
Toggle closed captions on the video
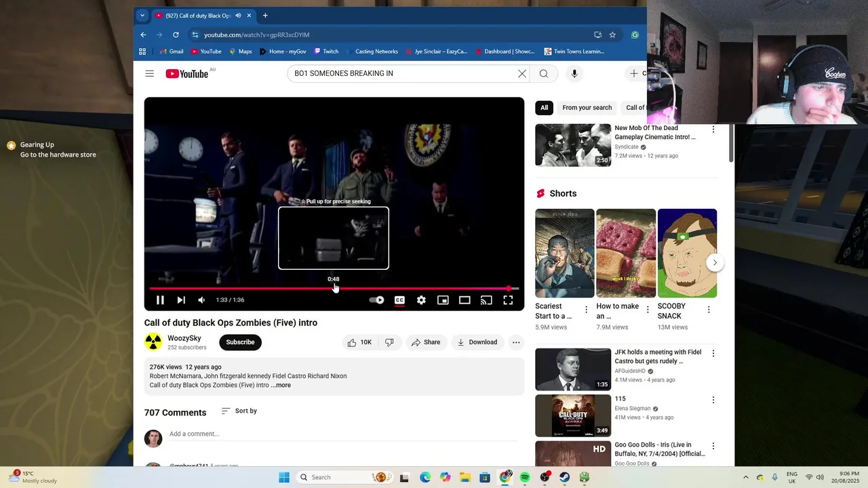(399, 300)
